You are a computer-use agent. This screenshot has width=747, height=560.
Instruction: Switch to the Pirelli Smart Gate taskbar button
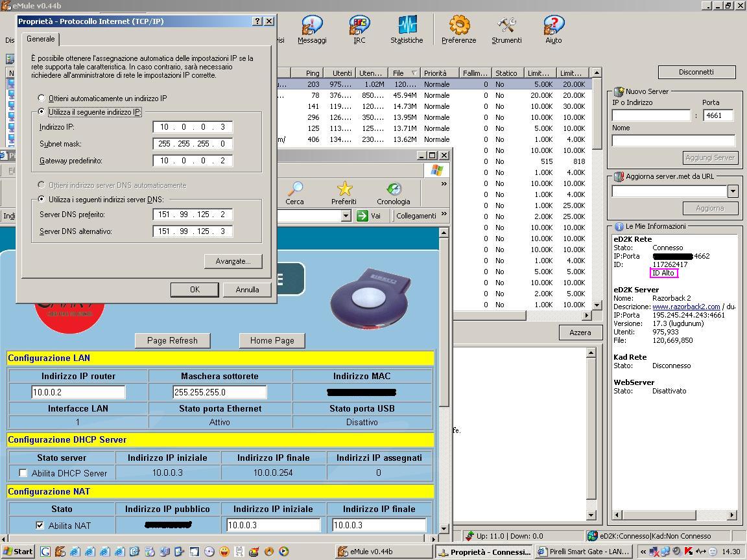click(x=584, y=552)
